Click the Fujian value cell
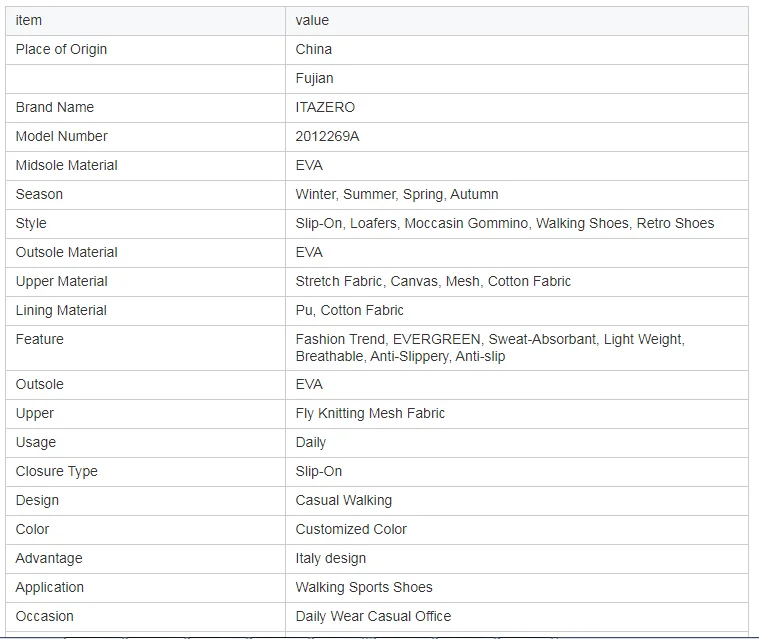Image resolution: width=759 pixels, height=639 pixels. point(314,78)
